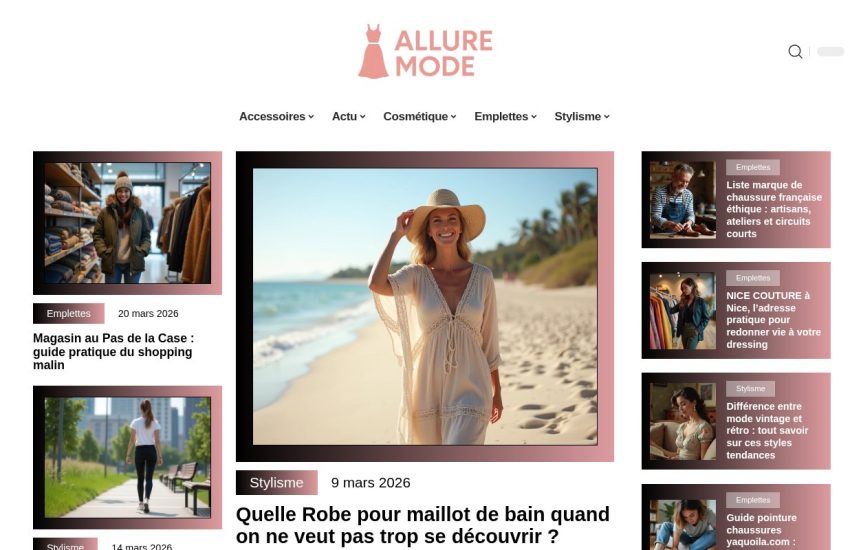850x550 pixels.
Task: Click the Allure Mode dress logo
Action: coord(425,51)
